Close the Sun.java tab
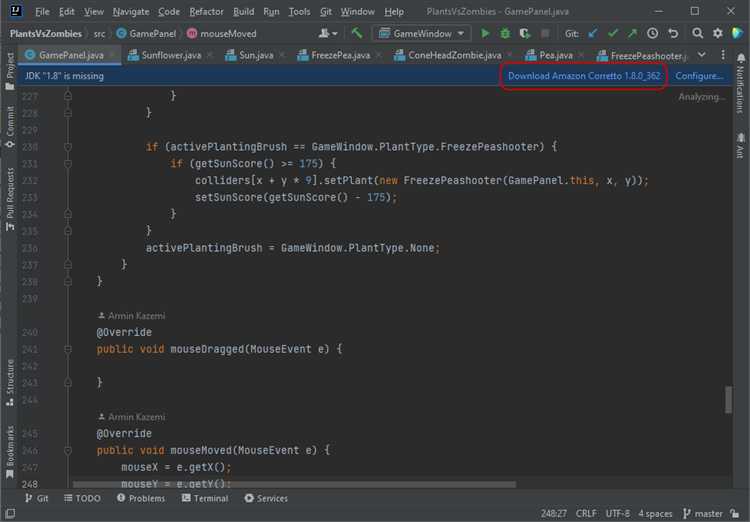 [x=282, y=56]
